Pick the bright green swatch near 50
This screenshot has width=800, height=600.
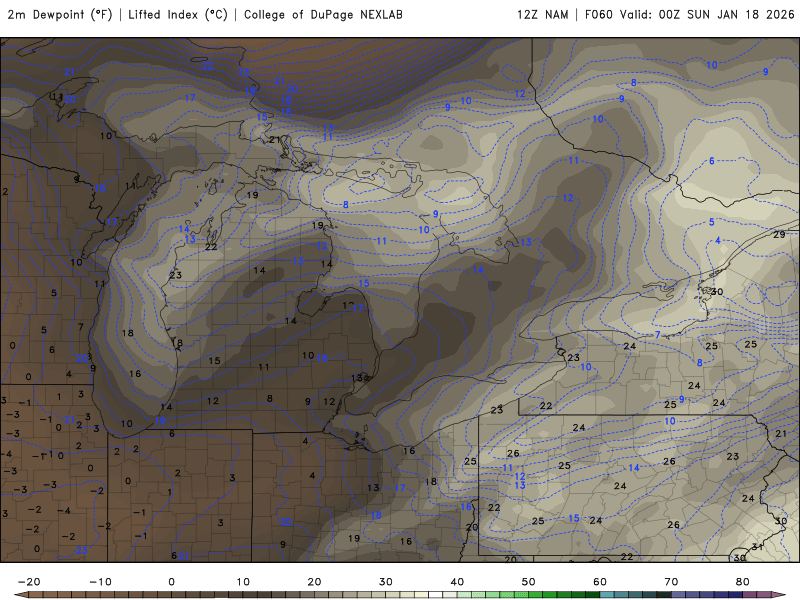pyautogui.click(x=535, y=594)
